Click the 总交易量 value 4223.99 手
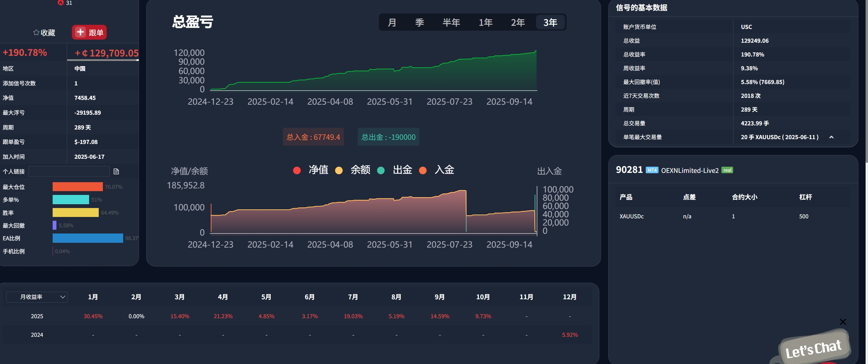The image size is (868, 364). 755,123
